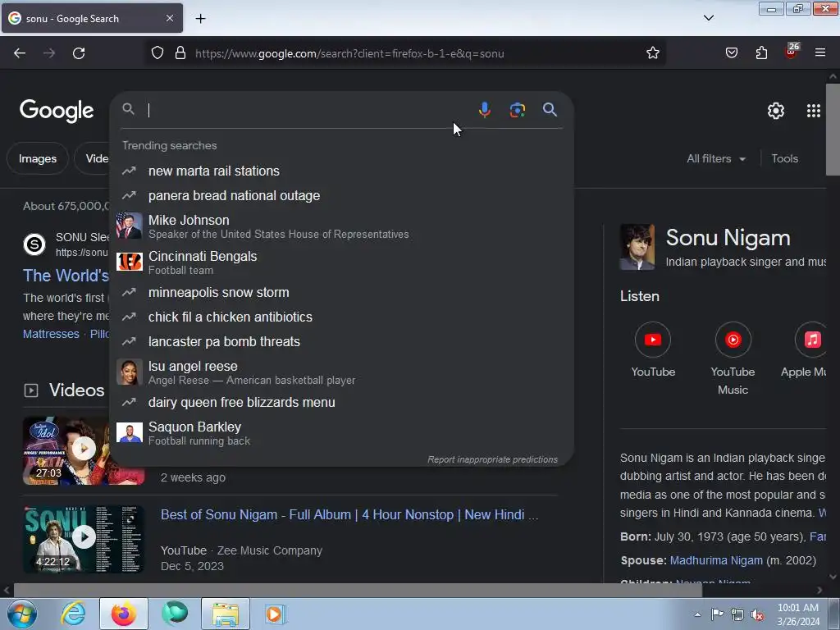Open the Firefox application menu
The width and height of the screenshot is (840, 630).
pos(819,53)
